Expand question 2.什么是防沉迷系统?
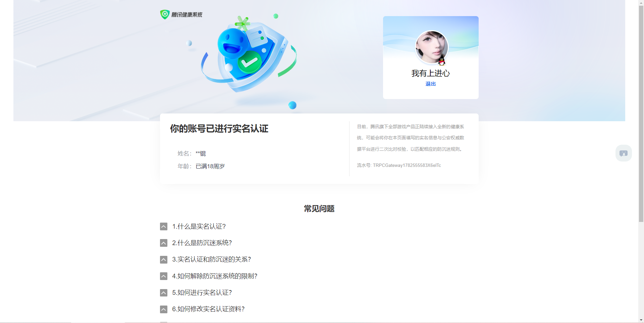Viewport: 644px width, 323px height. coord(164,243)
